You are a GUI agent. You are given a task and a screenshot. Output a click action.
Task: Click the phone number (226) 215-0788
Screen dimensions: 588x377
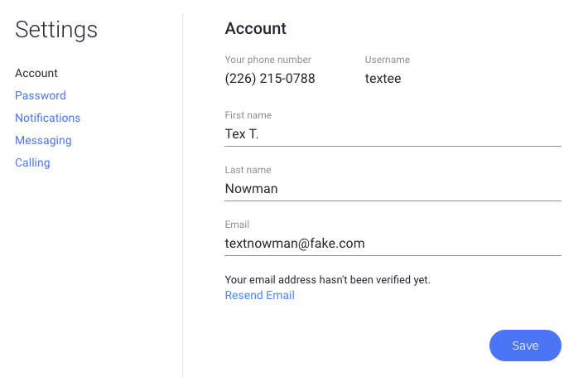tap(270, 79)
